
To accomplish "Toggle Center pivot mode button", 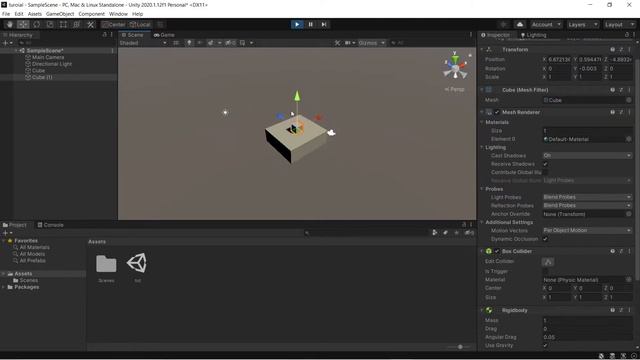I will point(113,24).
